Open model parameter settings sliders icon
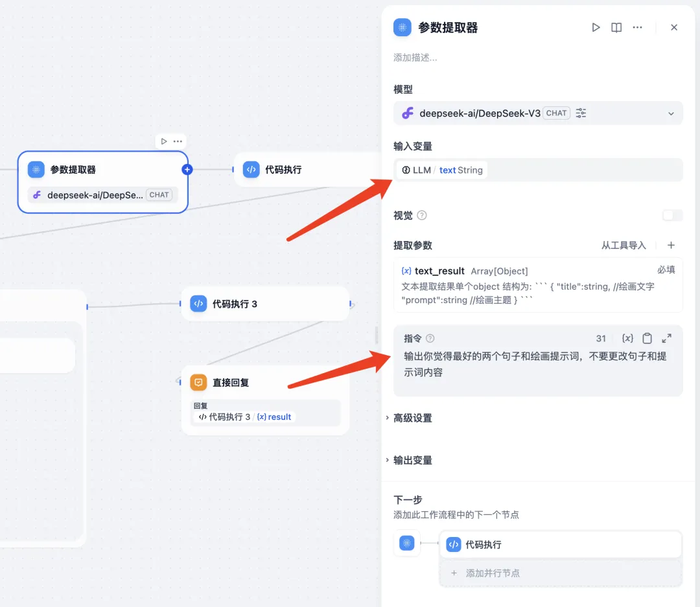 coord(581,113)
